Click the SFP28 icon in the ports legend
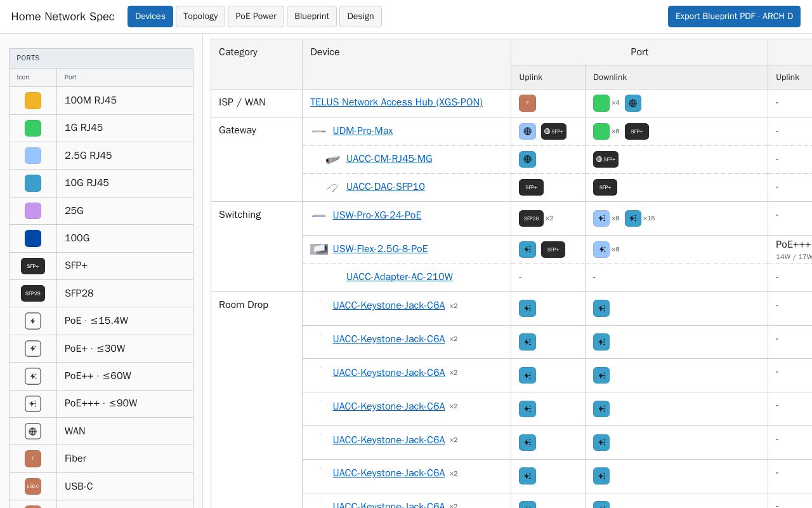Viewport: 812px width, 508px height. [x=33, y=293]
